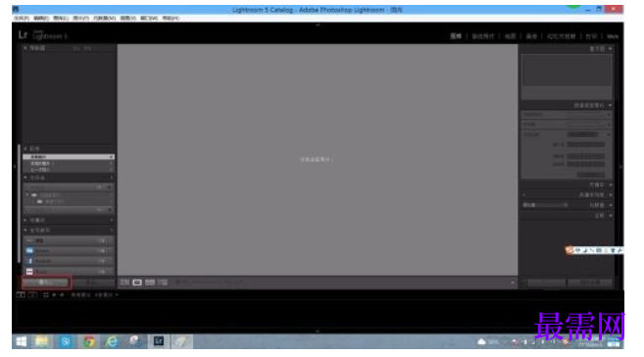The height and width of the screenshot is (357, 644).
Task: Click the plus button on Publish Services header
Action: tap(112, 230)
